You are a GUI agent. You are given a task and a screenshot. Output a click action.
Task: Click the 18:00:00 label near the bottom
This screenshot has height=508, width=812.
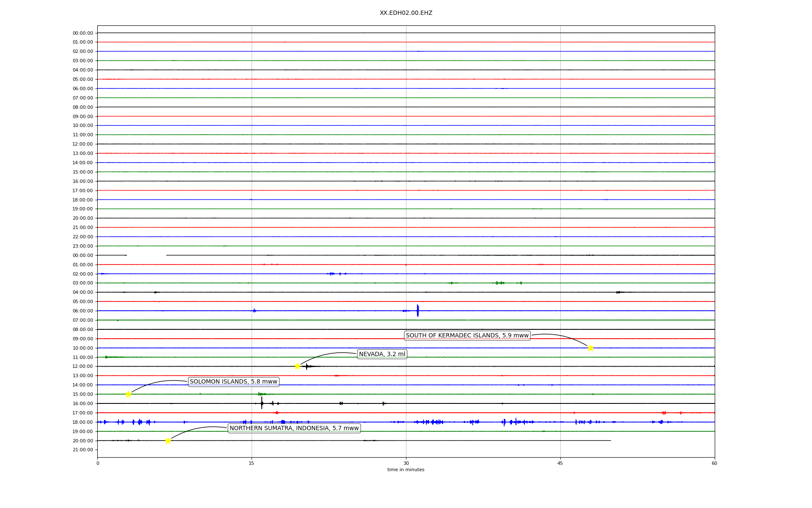click(82, 422)
